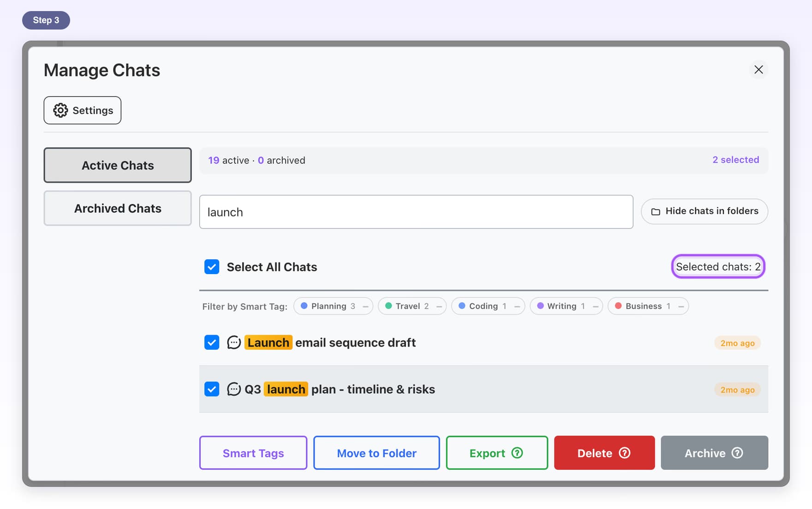The width and height of the screenshot is (812, 509).
Task: Remove the Business smart tag filter dash
Action: pos(681,306)
